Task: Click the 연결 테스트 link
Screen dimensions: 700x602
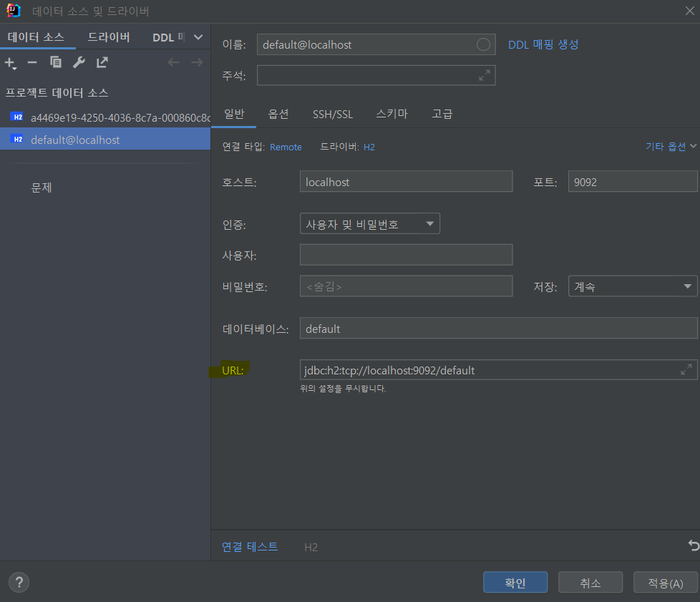Action: click(x=250, y=547)
